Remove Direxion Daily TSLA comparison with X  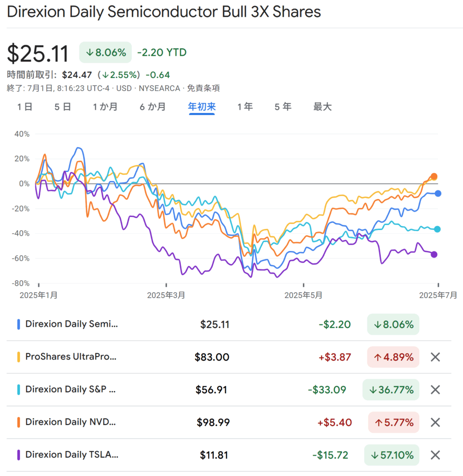tap(435, 455)
